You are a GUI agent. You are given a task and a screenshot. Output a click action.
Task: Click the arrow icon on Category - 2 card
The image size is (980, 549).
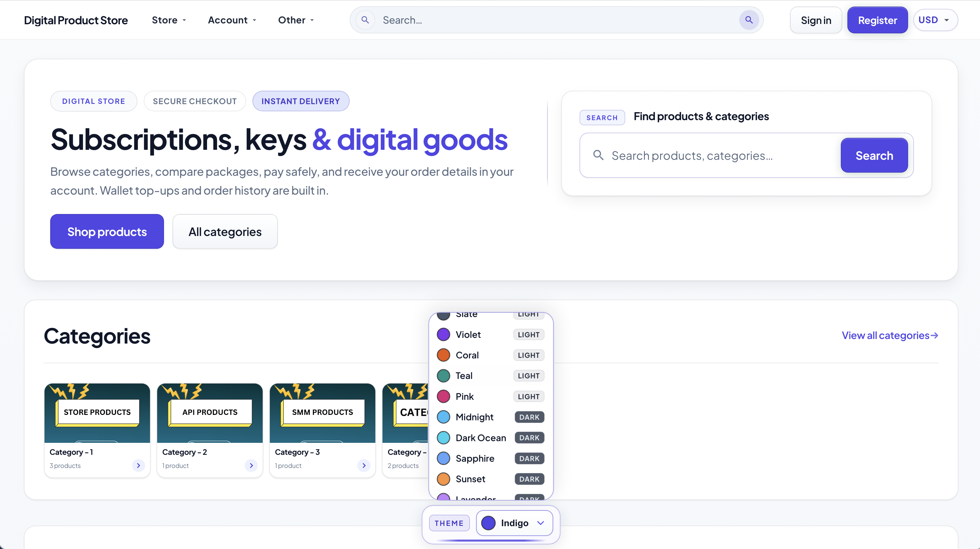coord(251,465)
